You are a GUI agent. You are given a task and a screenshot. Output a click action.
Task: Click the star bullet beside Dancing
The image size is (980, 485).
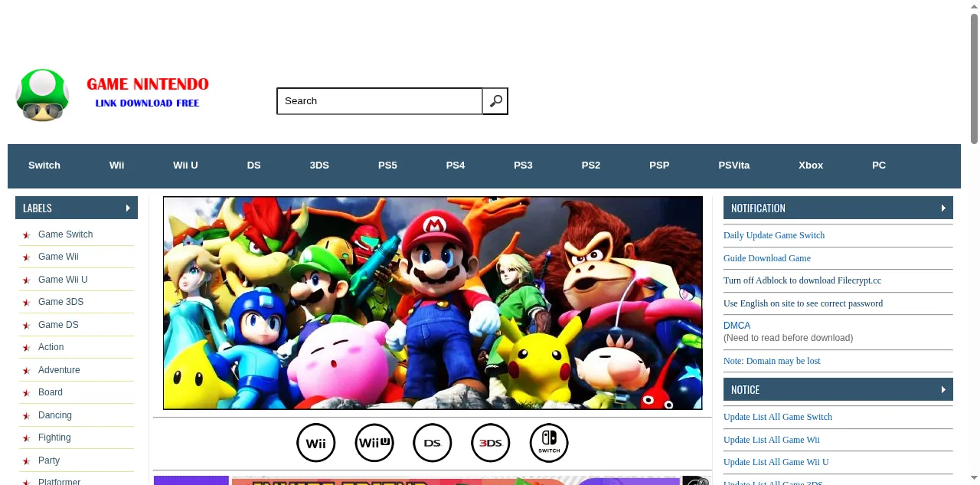[x=27, y=416]
